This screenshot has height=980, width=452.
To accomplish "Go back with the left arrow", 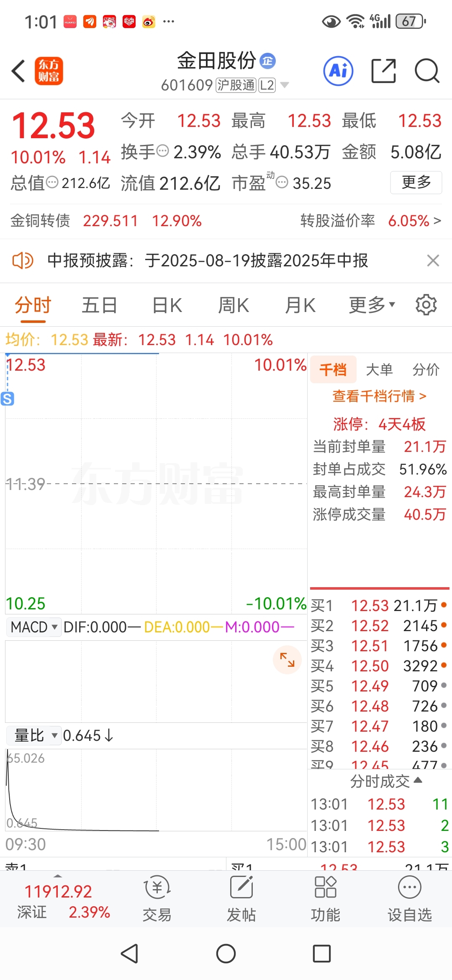I will [18, 71].
